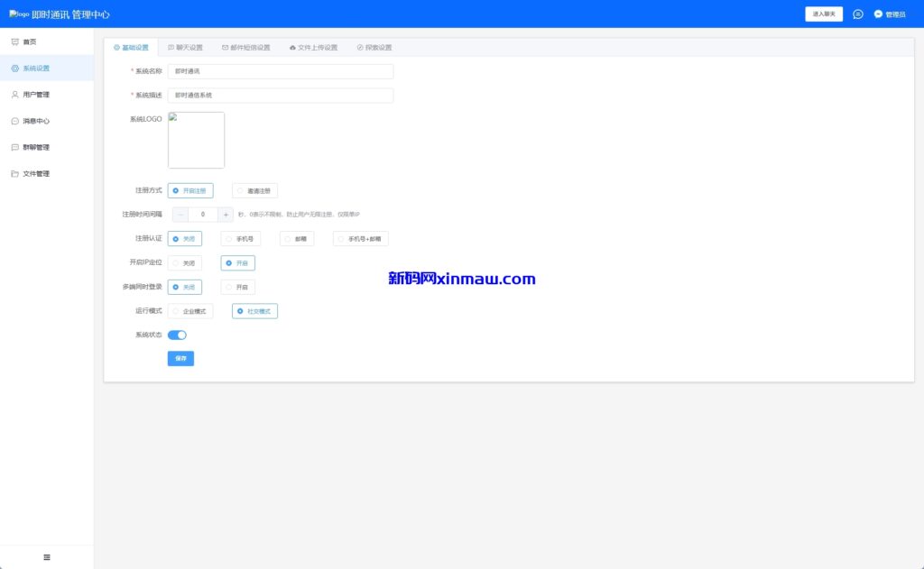Click the 系统LOGO upload image box
The width and height of the screenshot is (924, 569).
pyautogui.click(x=196, y=140)
